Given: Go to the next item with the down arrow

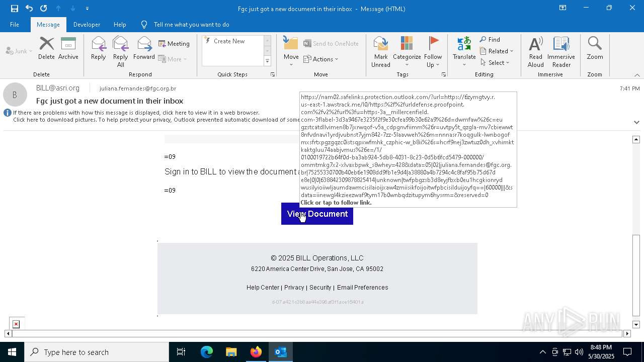Looking at the screenshot, I should [73, 8].
